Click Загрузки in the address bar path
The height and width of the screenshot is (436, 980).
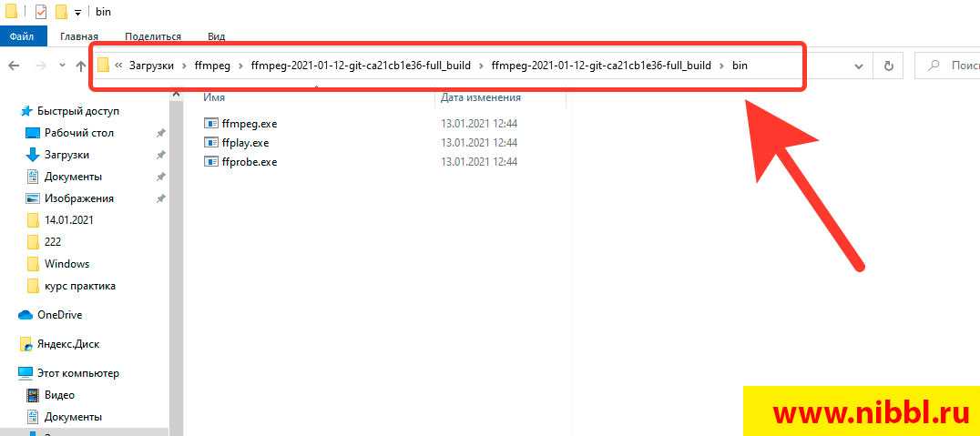(x=151, y=65)
